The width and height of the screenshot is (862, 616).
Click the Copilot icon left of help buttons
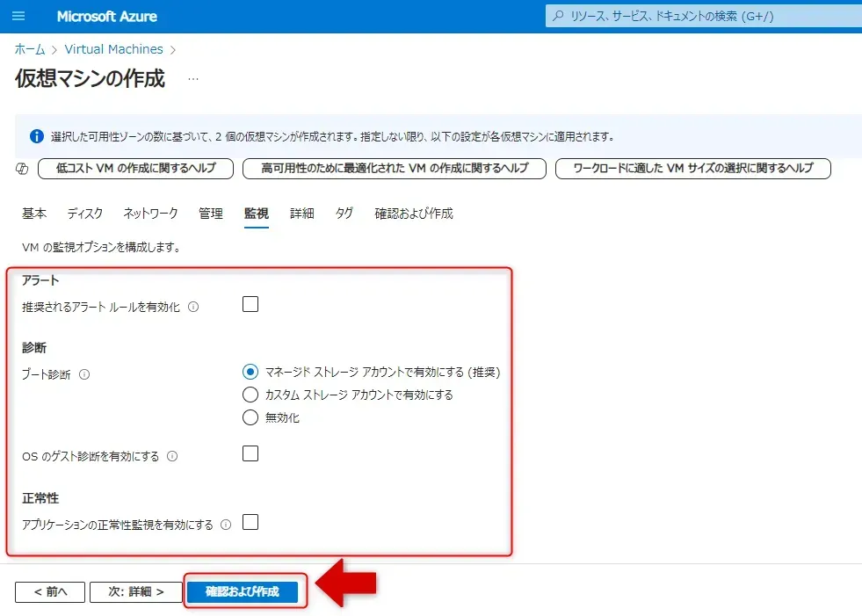click(23, 169)
